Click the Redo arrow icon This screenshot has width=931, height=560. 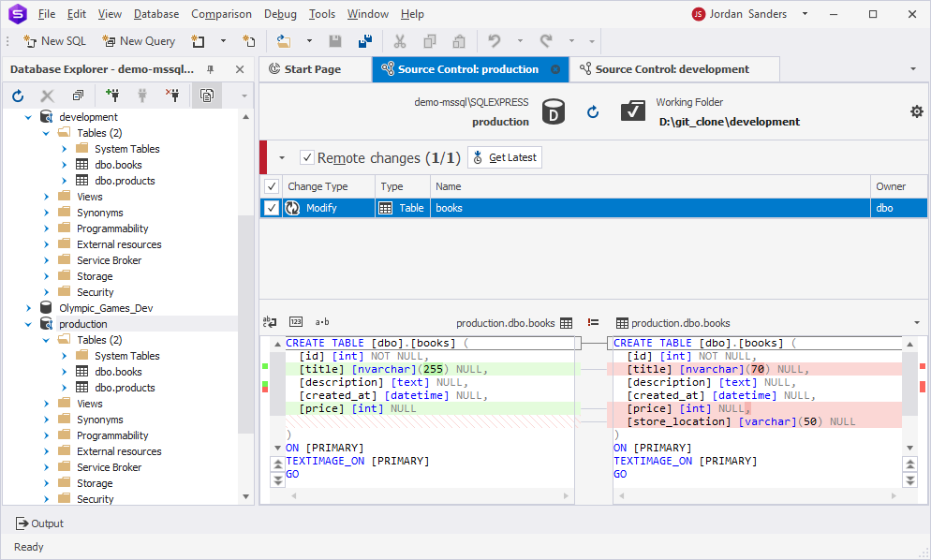[546, 41]
